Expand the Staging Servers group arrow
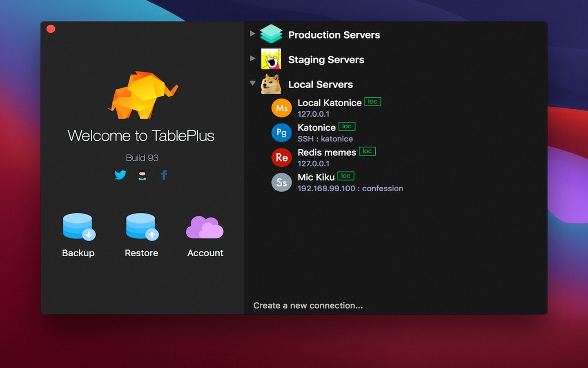 click(x=252, y=58)
